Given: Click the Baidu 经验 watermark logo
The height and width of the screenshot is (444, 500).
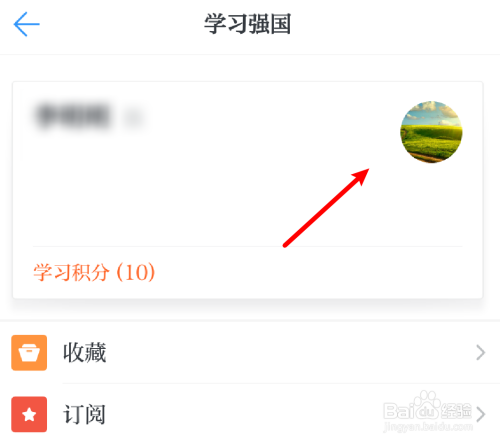Looking at the screenshot, I should pyautogui.click(x=427, y=406).
